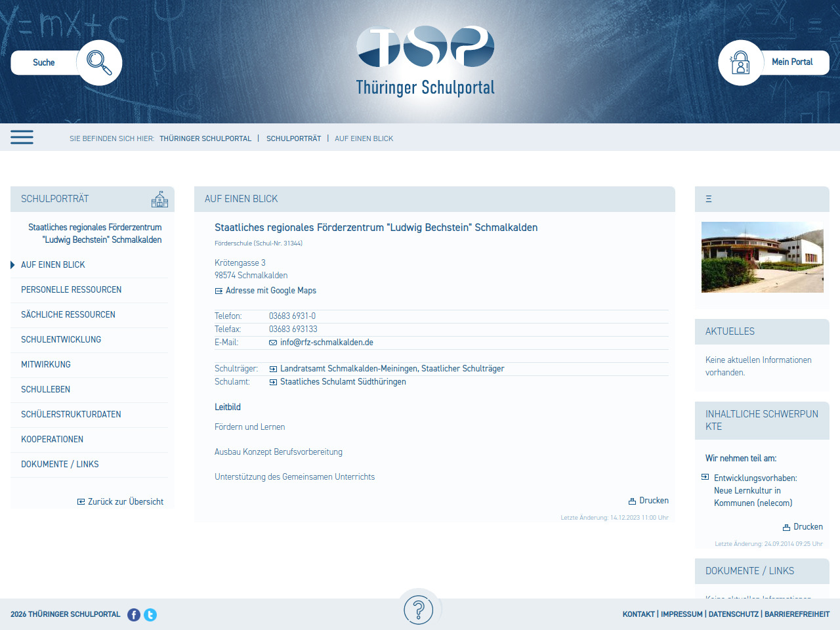Open Landratsamt Schmalkalden-Meiningen Schulträger link

click(x=392, y=369)
